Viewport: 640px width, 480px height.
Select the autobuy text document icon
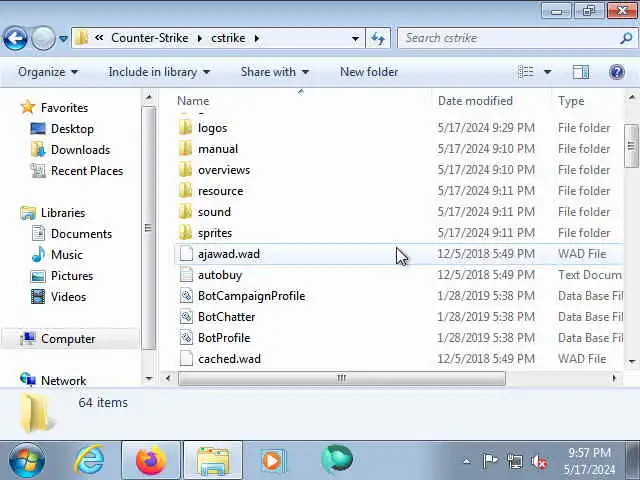pyautogui.click(x=186, y=275)
